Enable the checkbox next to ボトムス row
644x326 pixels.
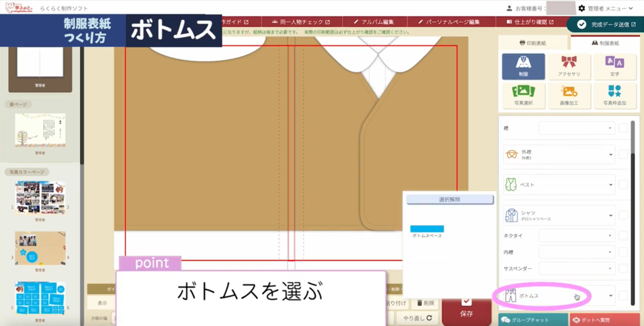(623, 295)
